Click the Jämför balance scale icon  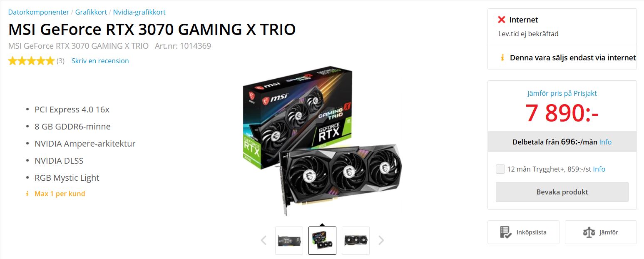point(589,232)
